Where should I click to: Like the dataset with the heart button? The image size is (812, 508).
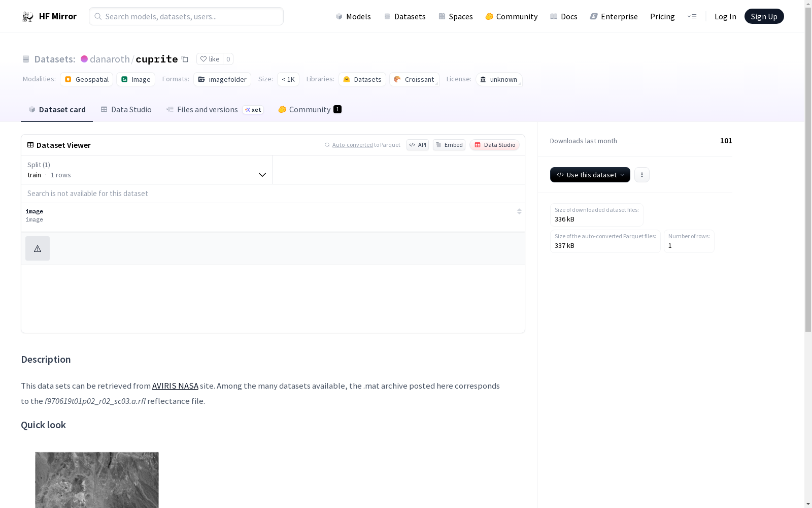click(210, 59)
